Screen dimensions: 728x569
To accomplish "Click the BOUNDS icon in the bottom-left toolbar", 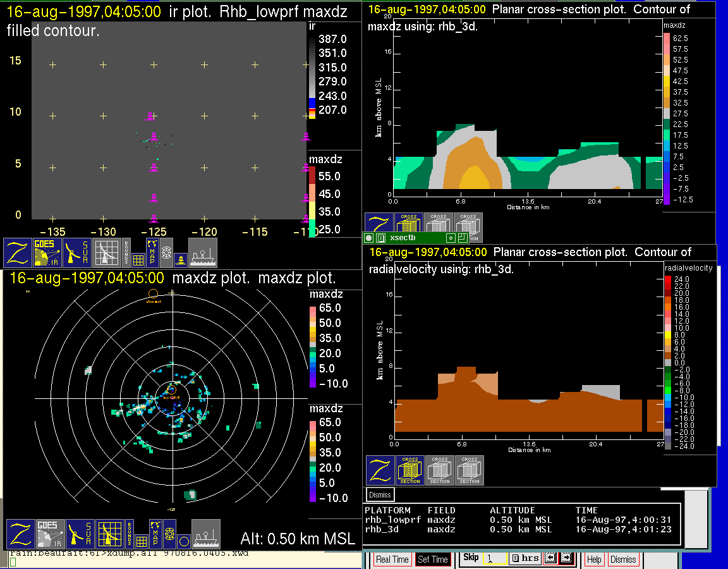I will (128, 534).
